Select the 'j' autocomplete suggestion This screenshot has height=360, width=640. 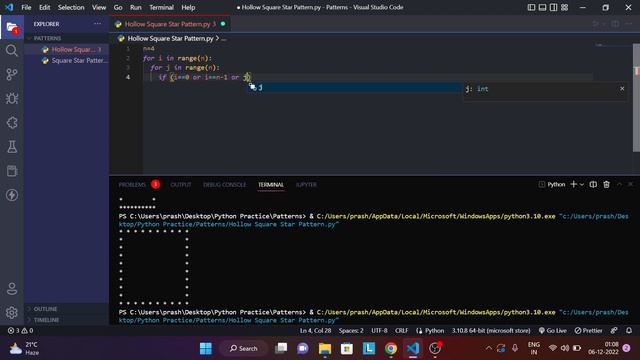tap(355, 87)
